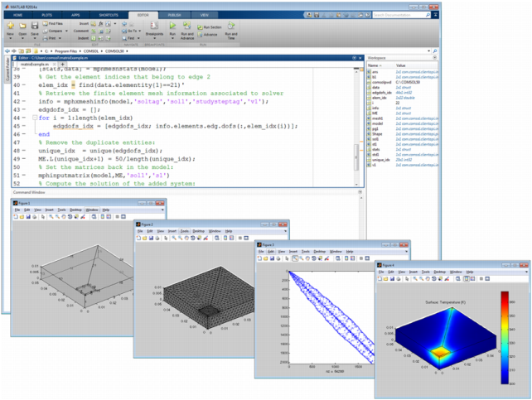This screenshot has height=400, width=532.
Task: Sort Workspace by the Name column header
Action: click(x=380, y=65)
